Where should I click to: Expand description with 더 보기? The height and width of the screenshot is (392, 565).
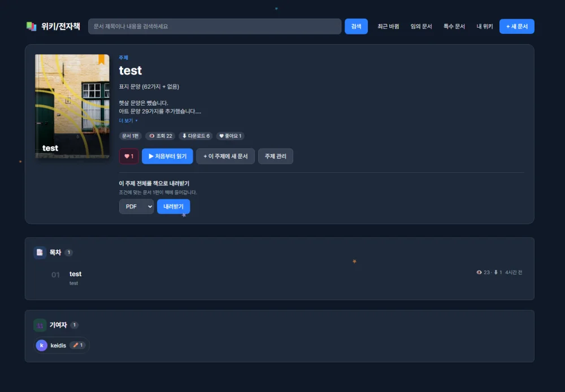click(x=128, y=121)
